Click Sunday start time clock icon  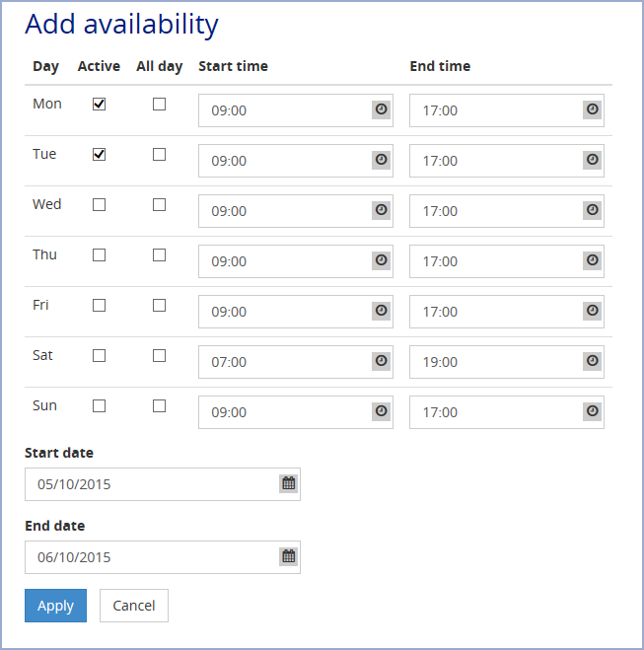[x=381, y=411]
